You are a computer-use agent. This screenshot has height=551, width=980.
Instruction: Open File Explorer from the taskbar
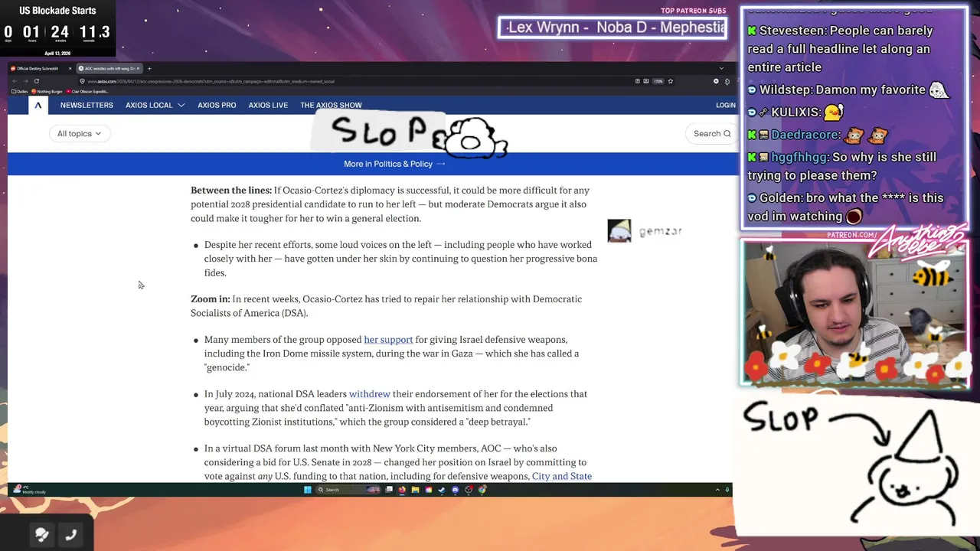[x=416, y=490]
